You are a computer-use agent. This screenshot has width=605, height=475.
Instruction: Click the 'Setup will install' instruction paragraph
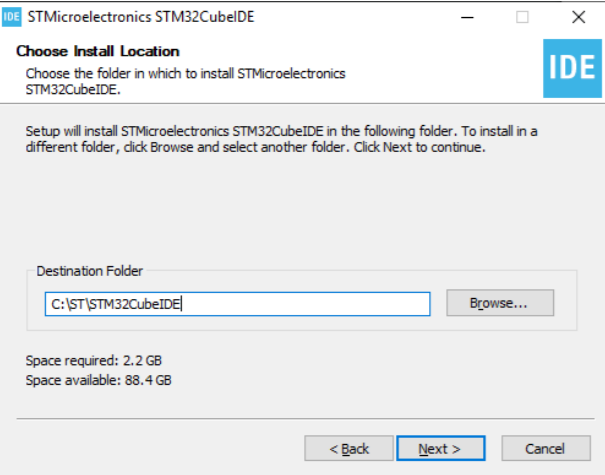(x=281, y=139)
